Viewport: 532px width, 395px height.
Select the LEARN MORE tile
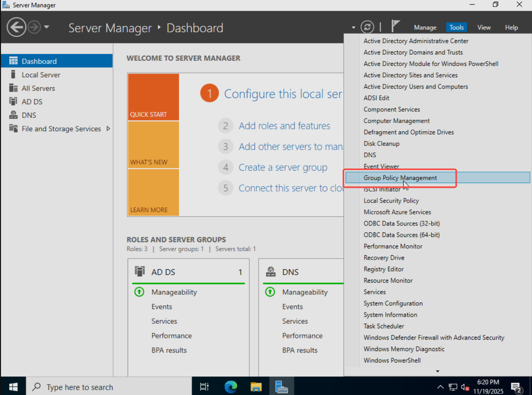click(x=153, y=192)
